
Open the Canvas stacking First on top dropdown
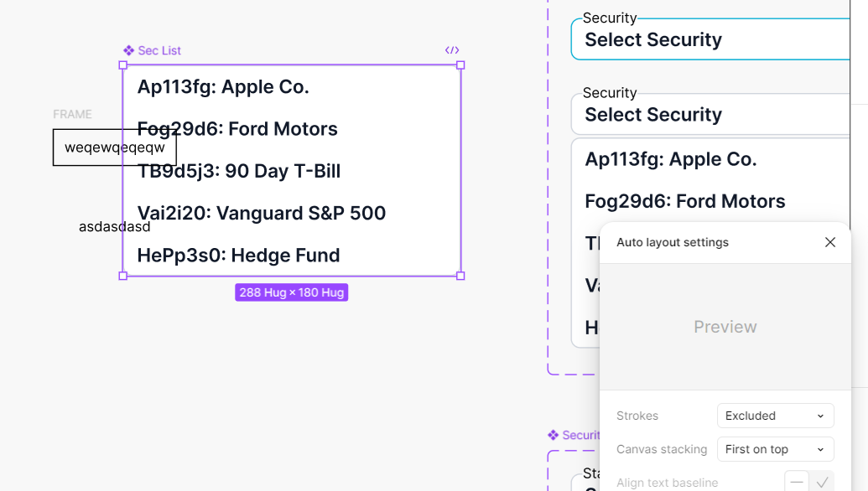click(x=776, y=450)
